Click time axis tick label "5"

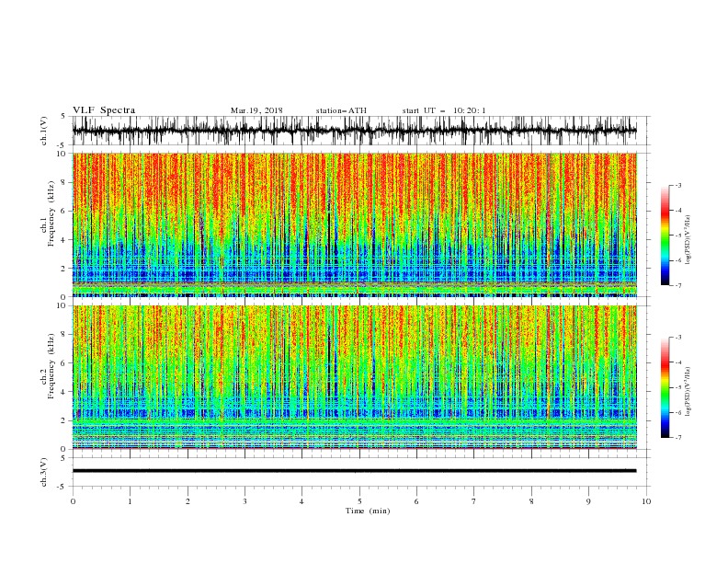(x=359, y=501)
